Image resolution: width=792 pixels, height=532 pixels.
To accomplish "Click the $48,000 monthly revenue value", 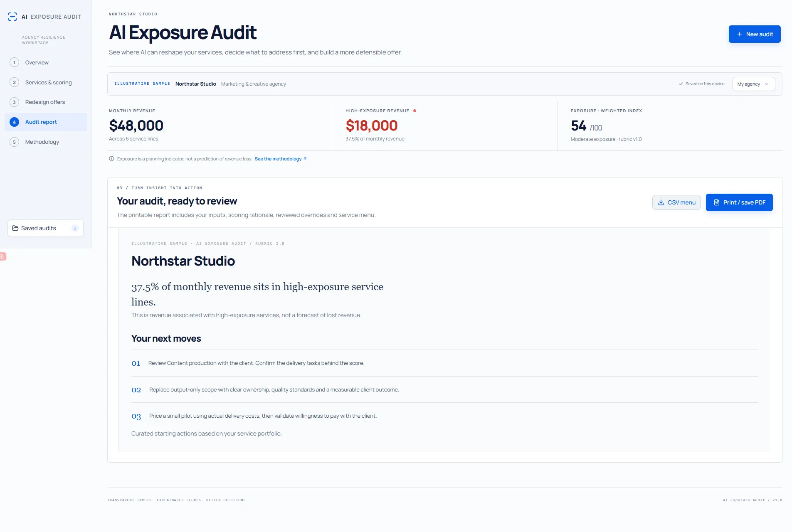I will (136, 126).
